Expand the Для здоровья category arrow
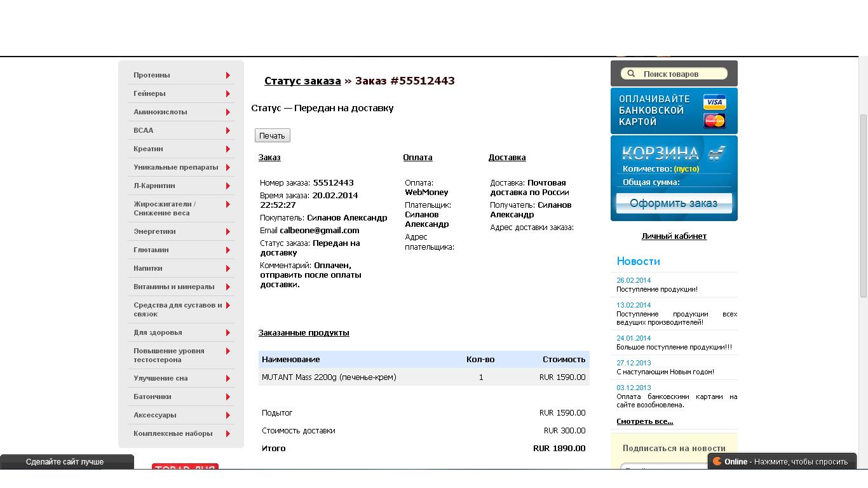The width and height of the screenshot is (868, 488). (x=227, y=333)
